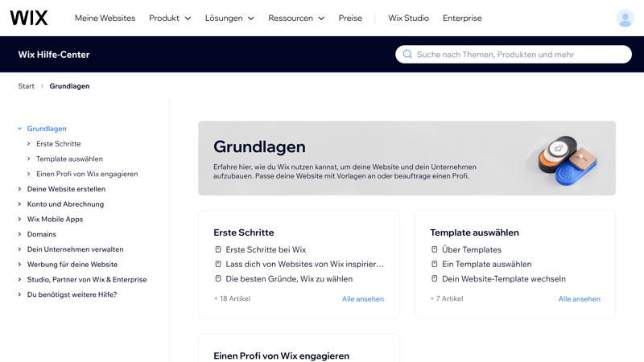
Task: Open the Lösungen dropdown menu
Action: 229,18
